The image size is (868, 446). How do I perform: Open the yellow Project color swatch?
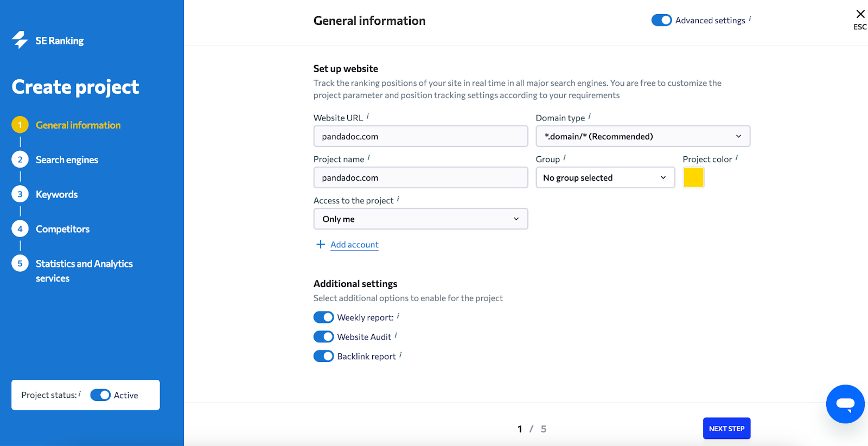pyautogui.click(x=693, y=177)
